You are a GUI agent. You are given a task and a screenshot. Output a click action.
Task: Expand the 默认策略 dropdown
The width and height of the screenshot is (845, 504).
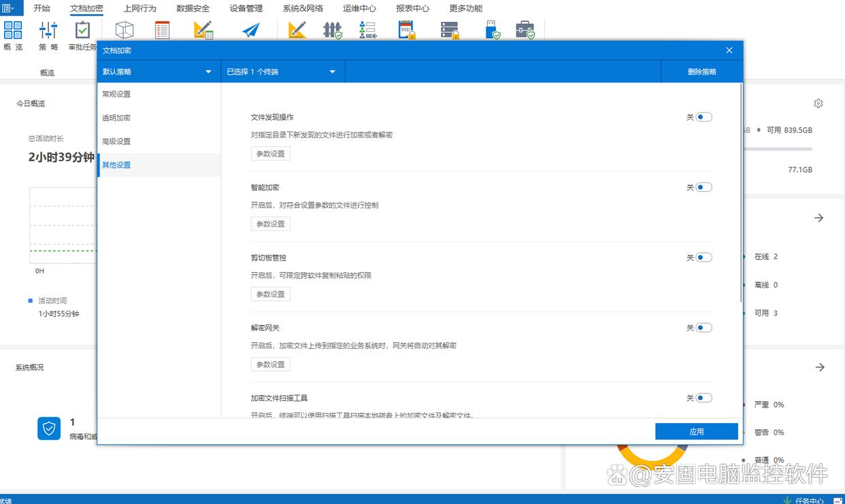tap(159, 71)
